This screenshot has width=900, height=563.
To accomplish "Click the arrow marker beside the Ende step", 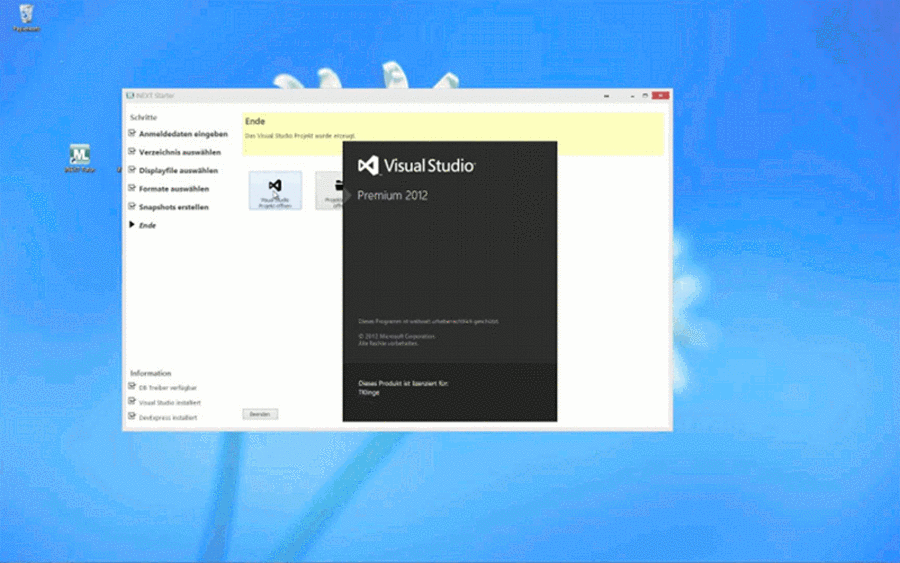I will (x=132, y=224).
